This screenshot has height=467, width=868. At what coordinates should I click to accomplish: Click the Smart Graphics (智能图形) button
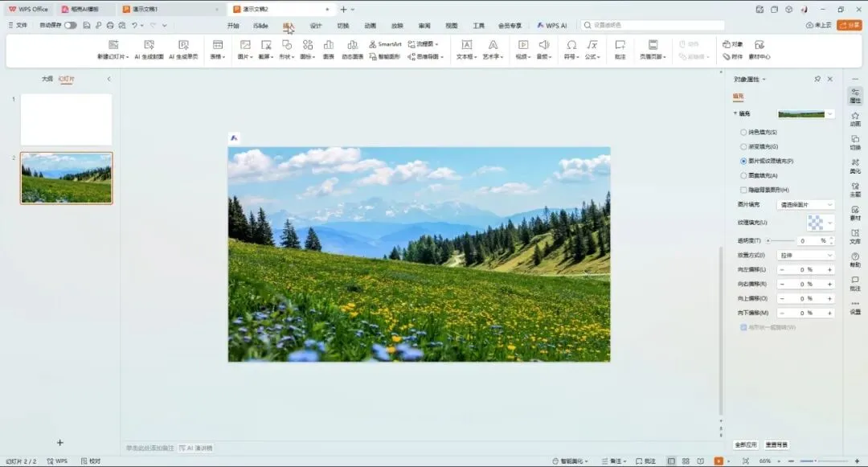click(x=385, y=56)
